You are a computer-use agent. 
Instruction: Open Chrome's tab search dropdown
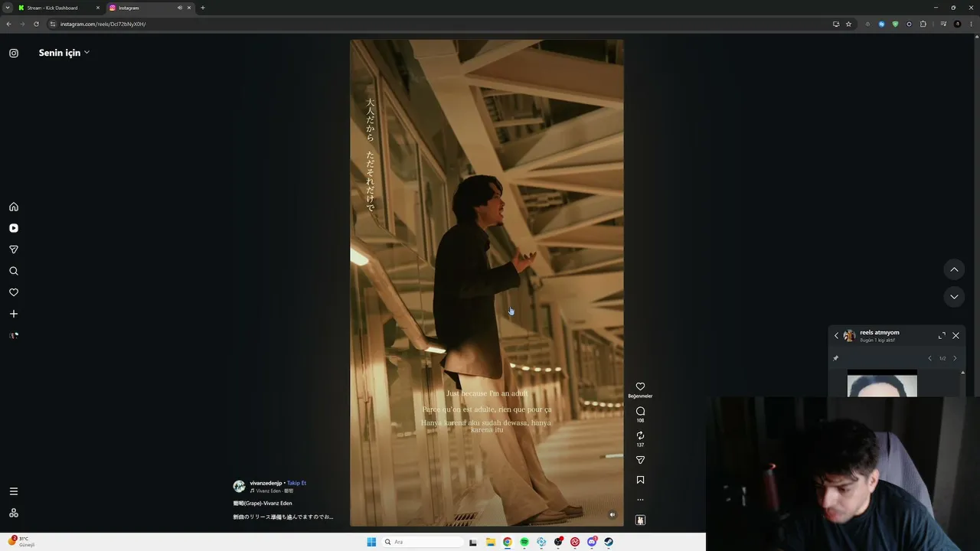[8, 8]
